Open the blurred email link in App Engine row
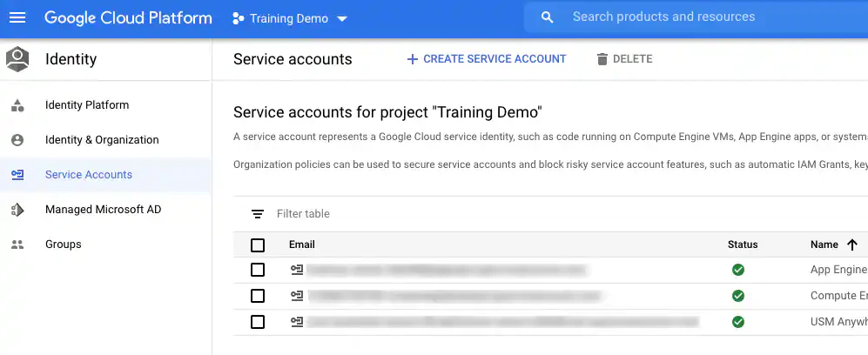868x355 pixels. (x=446, y=270)
